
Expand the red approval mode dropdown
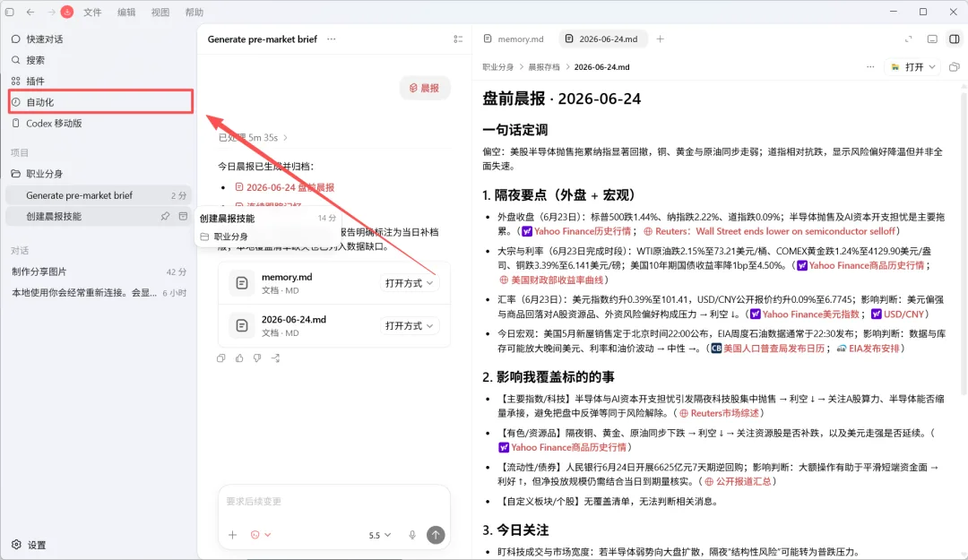point(261,535)
